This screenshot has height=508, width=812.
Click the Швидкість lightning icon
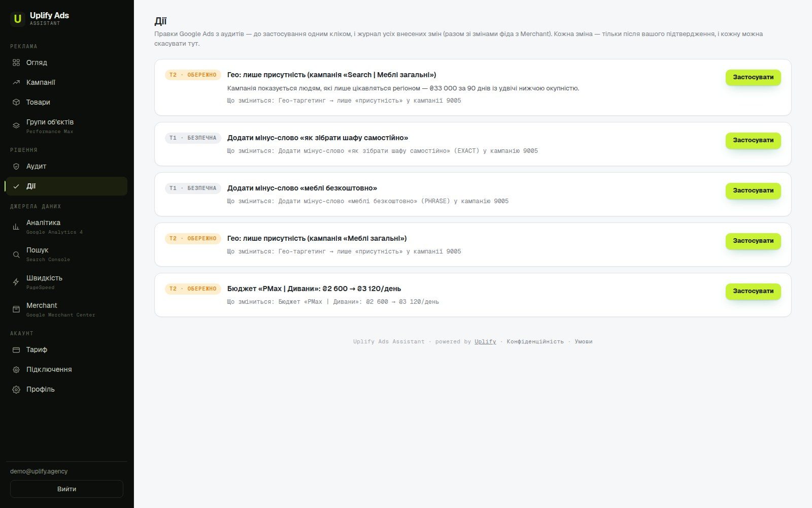pos(16,282)
